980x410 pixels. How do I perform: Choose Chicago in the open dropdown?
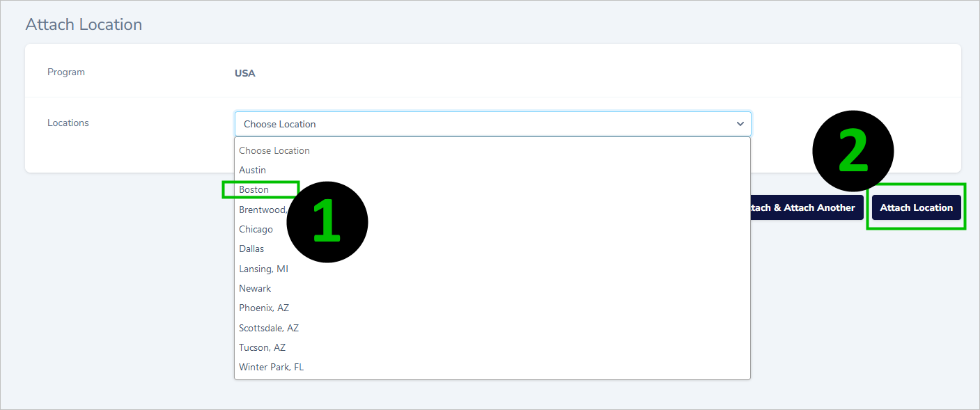click(256, 229)
